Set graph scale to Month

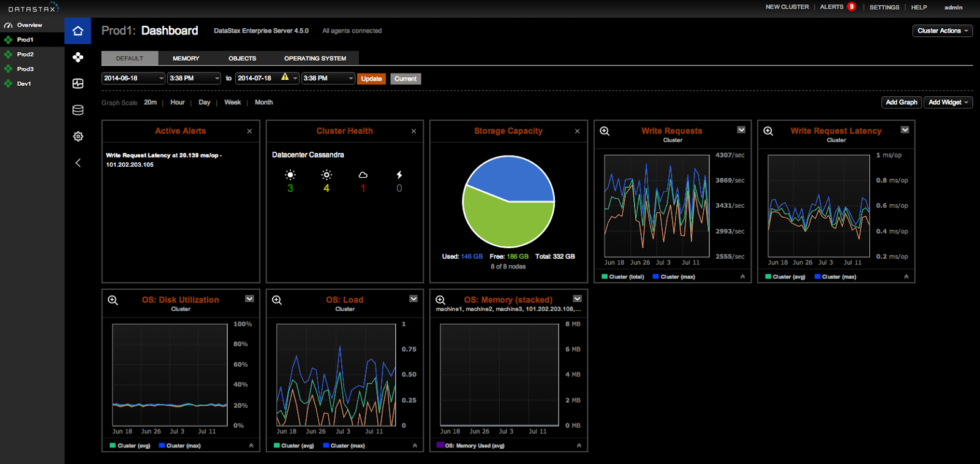[264, 102]
